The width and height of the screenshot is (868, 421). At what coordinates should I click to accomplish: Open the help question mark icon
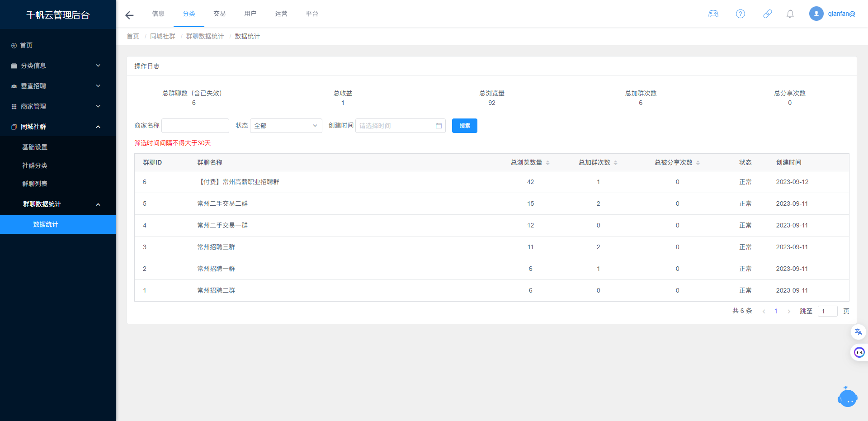click(x=741, y=14)
